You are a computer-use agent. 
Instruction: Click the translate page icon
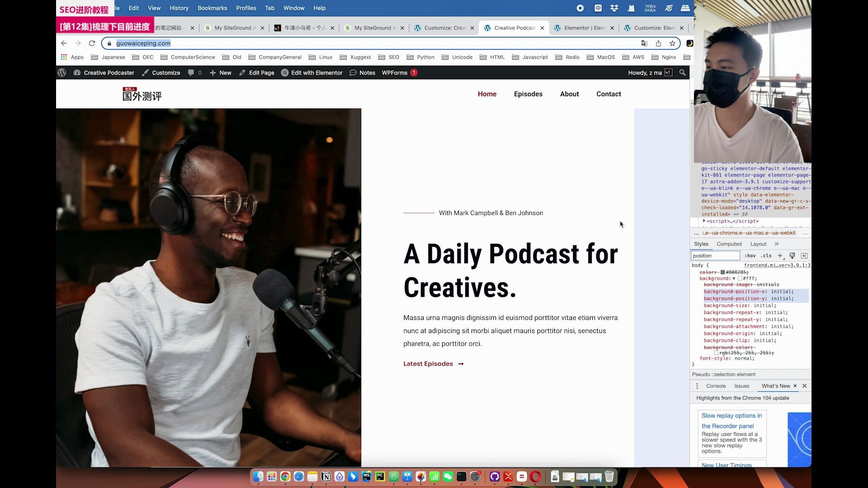click(x=644, y=43)
